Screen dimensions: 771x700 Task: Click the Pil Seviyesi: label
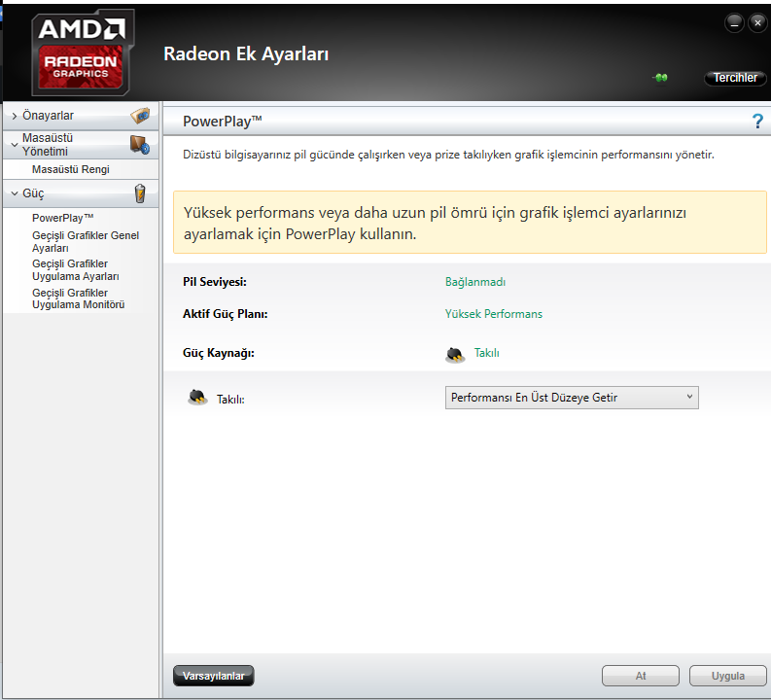[x=215, y=282]
